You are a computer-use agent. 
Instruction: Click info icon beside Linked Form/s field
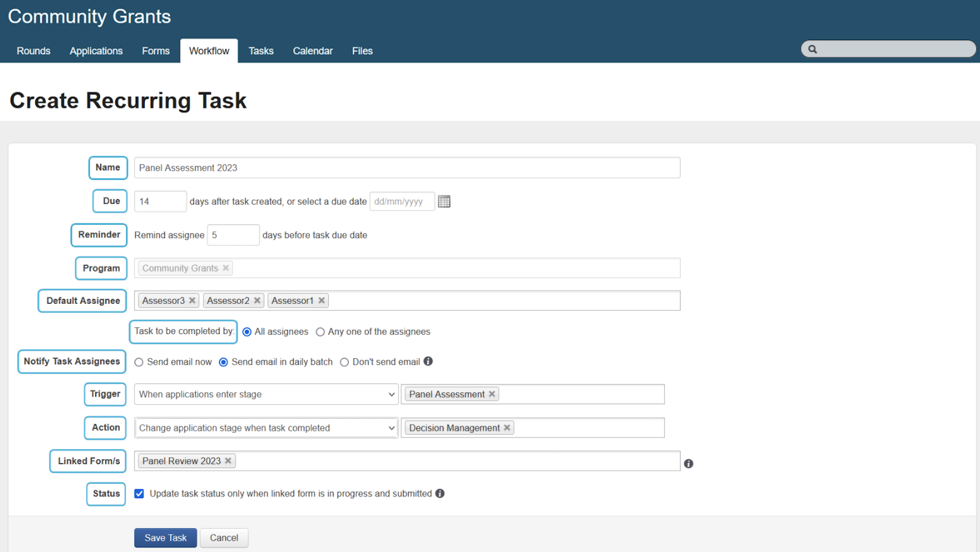[x=688, y=463]
